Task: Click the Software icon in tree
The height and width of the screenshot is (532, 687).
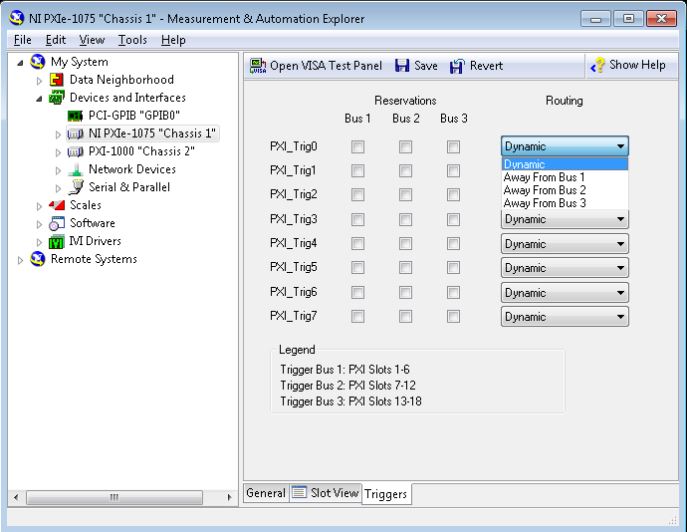Action: pyautogui.click(x=57, y=223)
